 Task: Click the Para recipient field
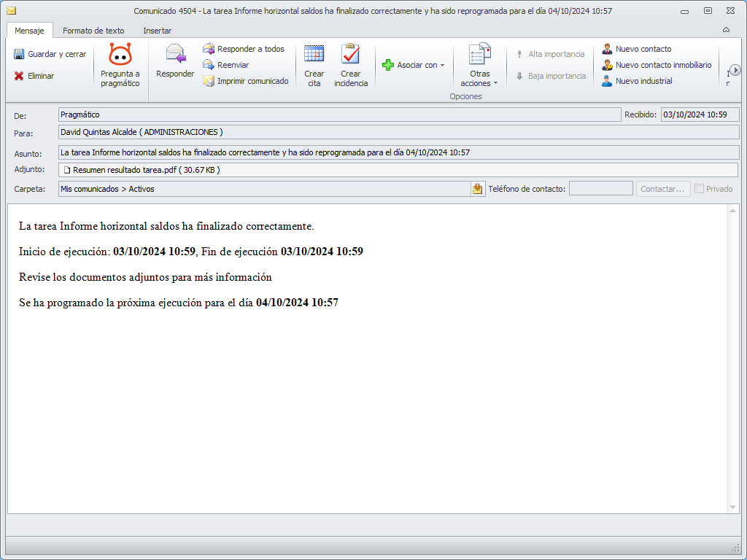(399, 133)
